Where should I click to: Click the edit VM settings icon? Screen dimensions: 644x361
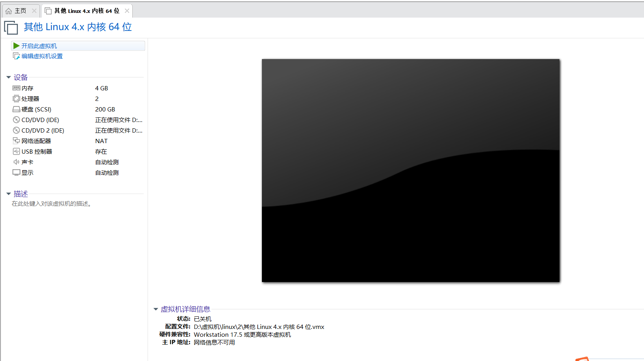click(16, 56)
